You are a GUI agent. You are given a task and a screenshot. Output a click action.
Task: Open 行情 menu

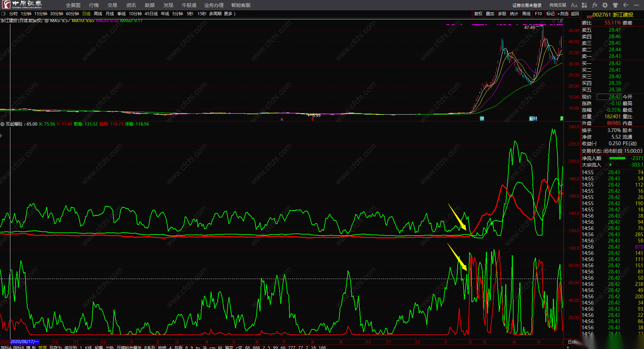click(x=94, y=5)
